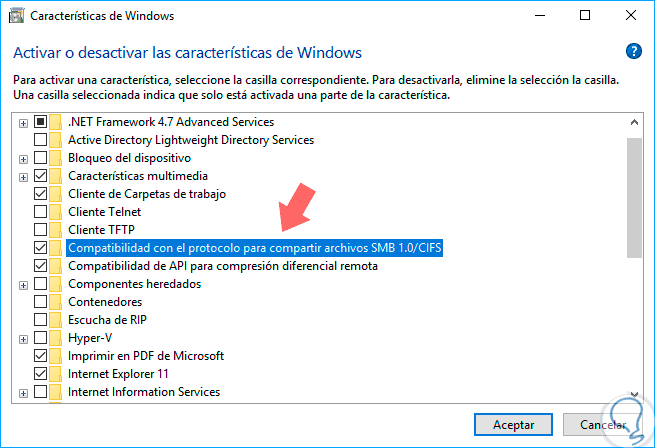Toggle the Imprimir en PDF de Microsoft checkbox
655x448 pixels.
[x=40, y=356]
